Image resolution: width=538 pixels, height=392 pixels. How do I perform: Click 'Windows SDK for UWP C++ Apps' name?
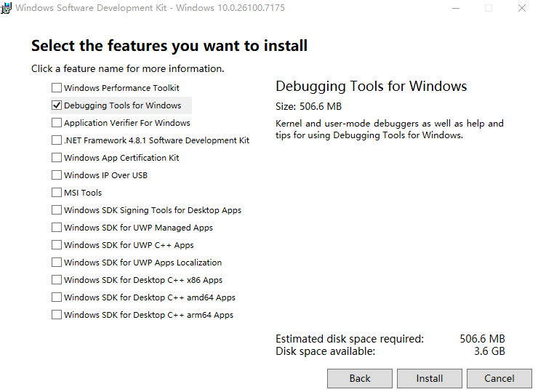pyautogui.click(x=129, y=245)
